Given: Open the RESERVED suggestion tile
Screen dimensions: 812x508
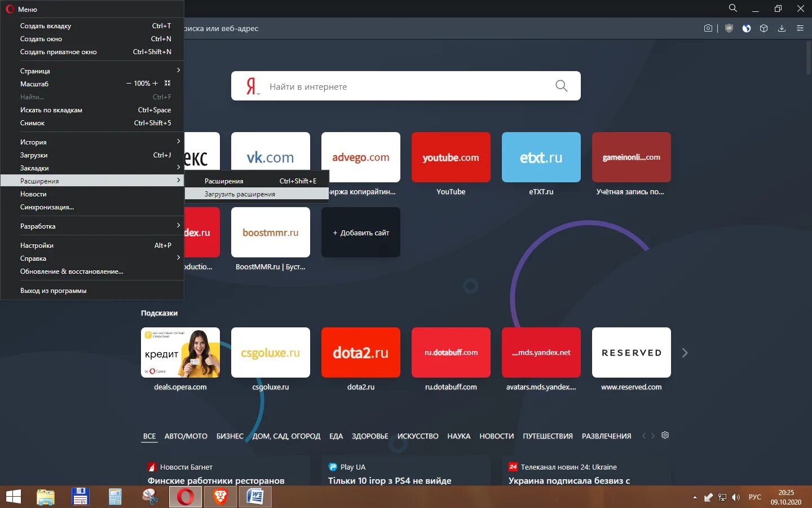Looking at the screenshot, I should [632, 352].
